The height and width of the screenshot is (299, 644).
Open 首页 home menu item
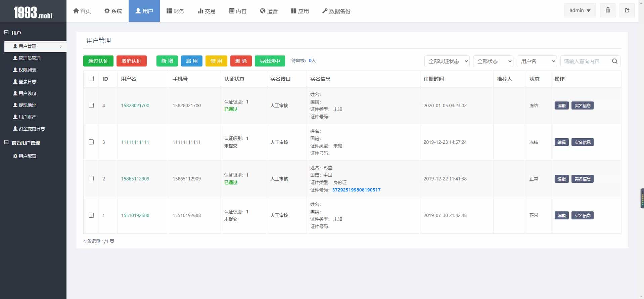[x=82, y=11]
